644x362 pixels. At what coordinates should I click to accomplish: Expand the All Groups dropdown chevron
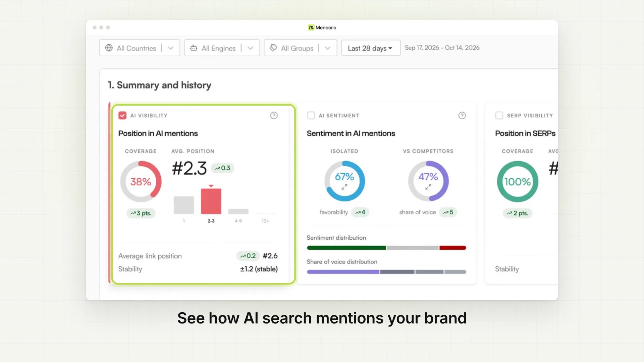click(x=328, y=48)
